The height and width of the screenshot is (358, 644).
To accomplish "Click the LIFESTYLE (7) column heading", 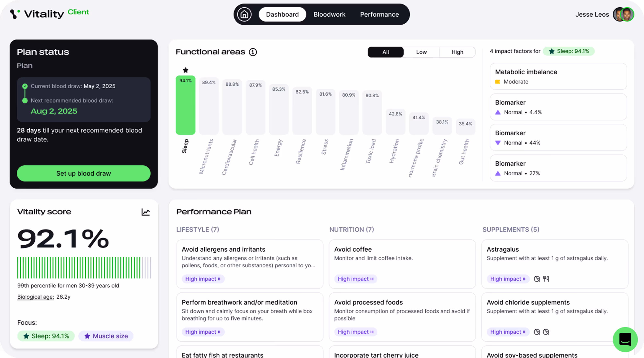I will tap(197, 229).
